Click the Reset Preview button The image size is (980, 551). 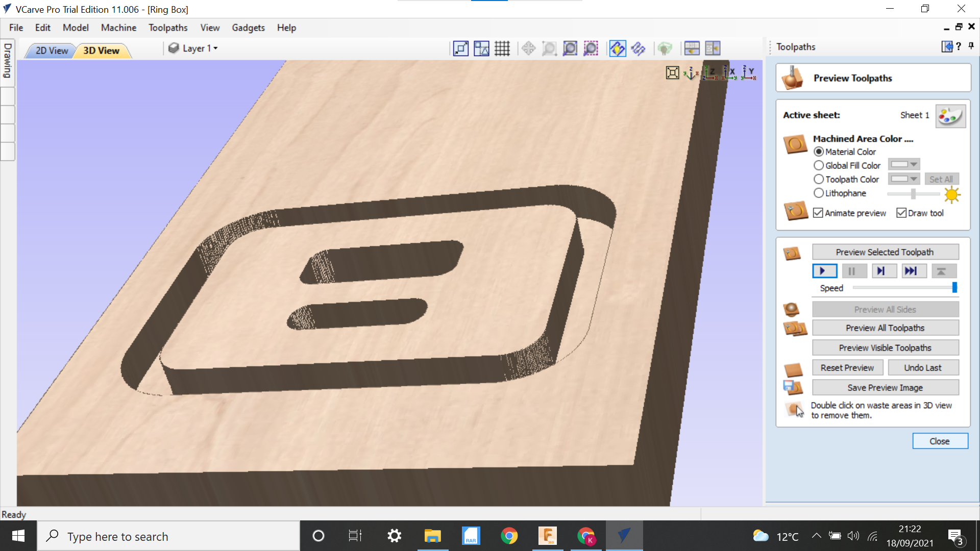coord(847,367)
